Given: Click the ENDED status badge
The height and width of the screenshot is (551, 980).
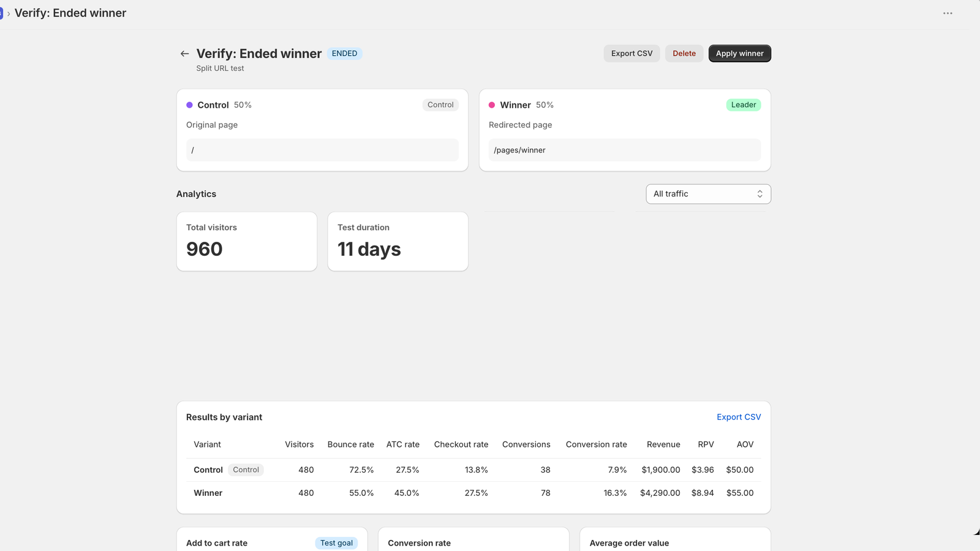Looking at the screenshot, I should (344, 54).
